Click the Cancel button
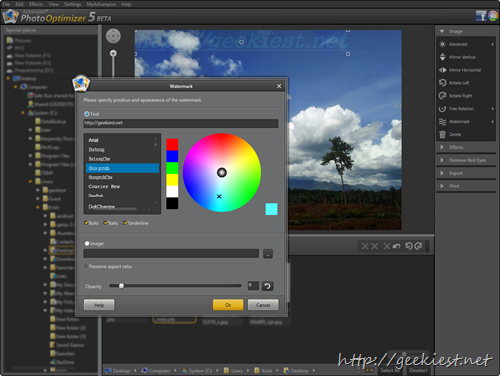Screen dimensions: 500x376 [263, 305]
